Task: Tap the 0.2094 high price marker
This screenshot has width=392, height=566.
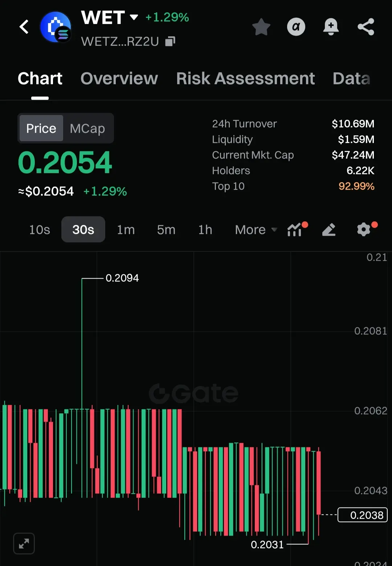Action: (x=122, y=278)
